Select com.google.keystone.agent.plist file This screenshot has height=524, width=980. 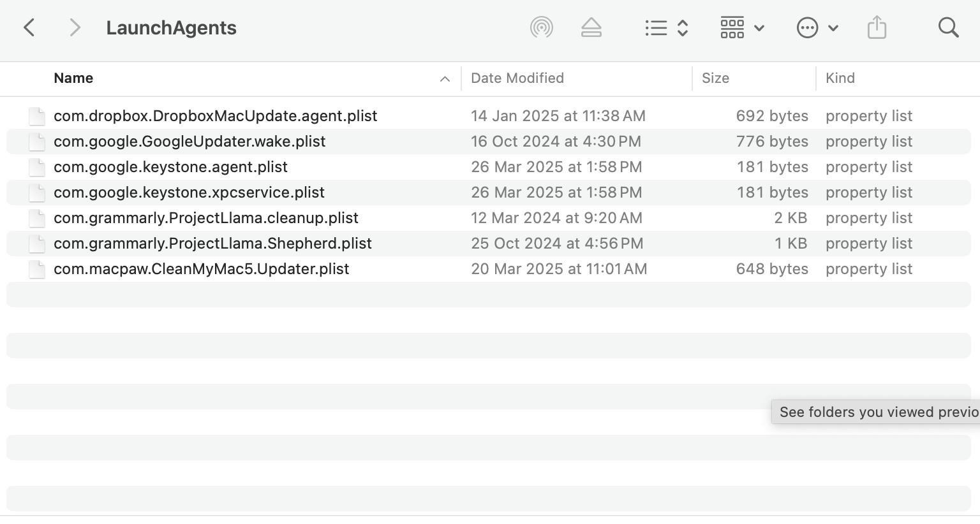170,167
